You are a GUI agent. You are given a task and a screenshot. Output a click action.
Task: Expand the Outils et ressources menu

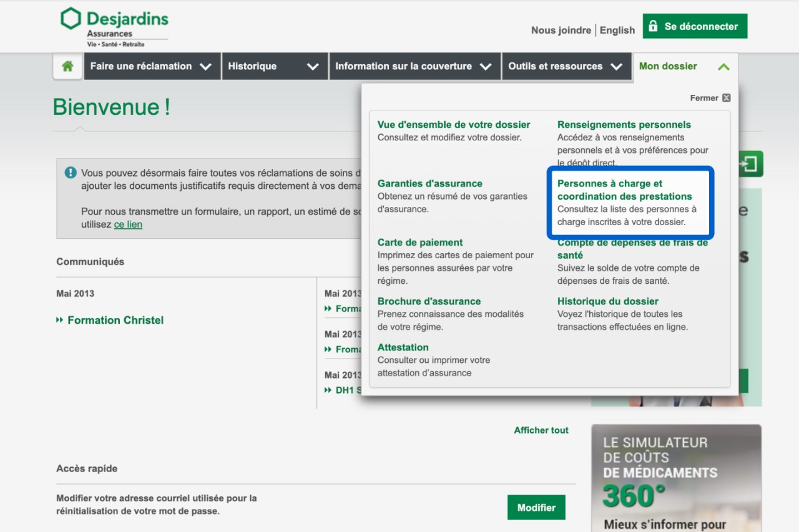565,66
